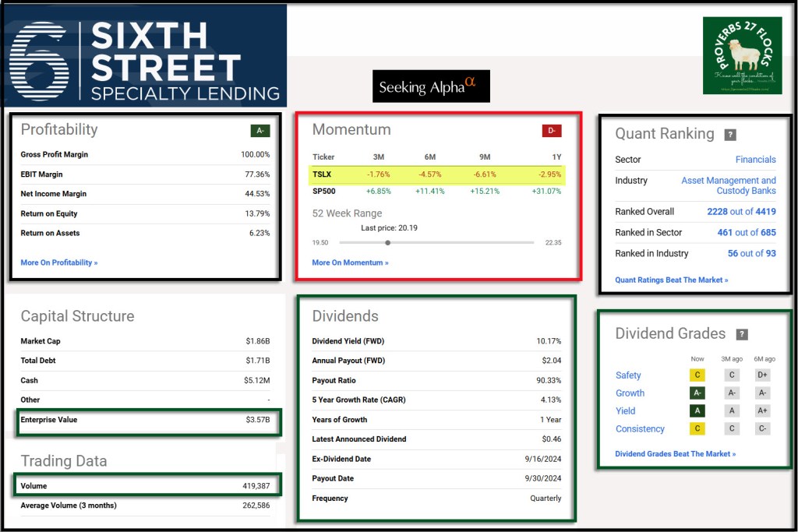The height and width of the screenshot is (532, 798).
Task: Follow the Dividend Grades Beat The Market link
Action: pyautogui.click(x=675, y=453)
